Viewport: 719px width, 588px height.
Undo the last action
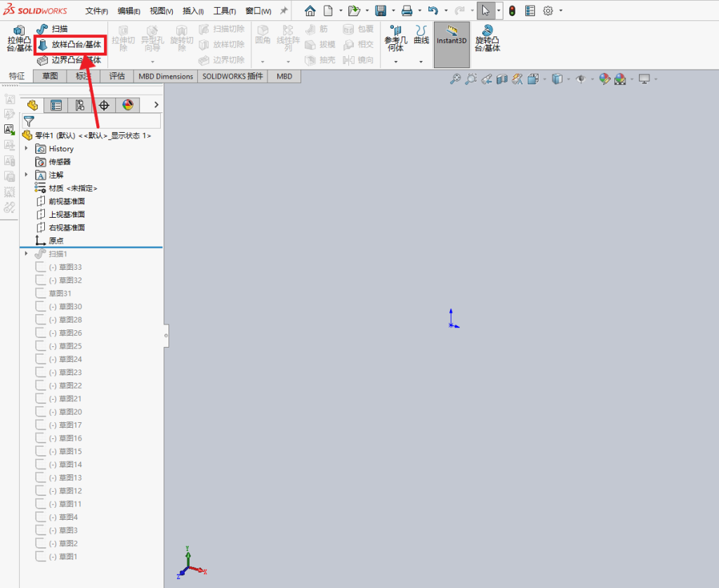[x=433, y=11]
